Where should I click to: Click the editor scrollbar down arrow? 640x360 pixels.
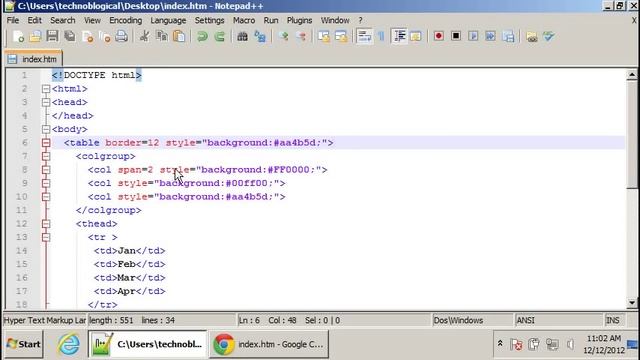coord(632,303)
